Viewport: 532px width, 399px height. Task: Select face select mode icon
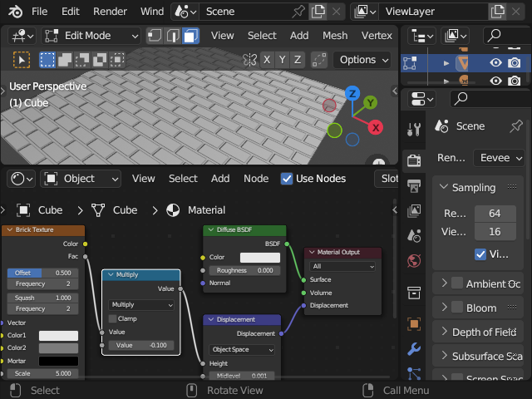pyautogui.click(x=190, y=36)
